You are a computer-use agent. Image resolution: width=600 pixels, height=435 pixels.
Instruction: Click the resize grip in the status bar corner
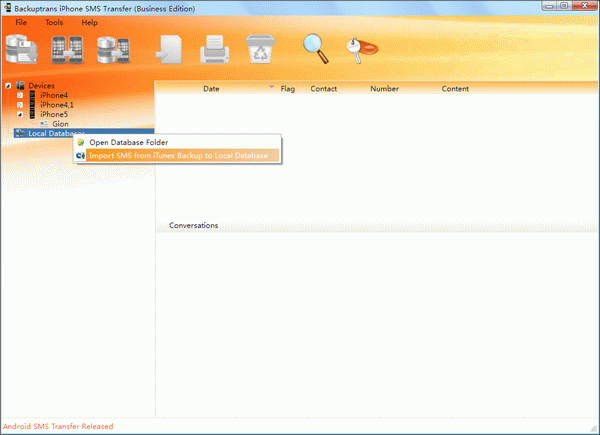(x=593, y=428)
